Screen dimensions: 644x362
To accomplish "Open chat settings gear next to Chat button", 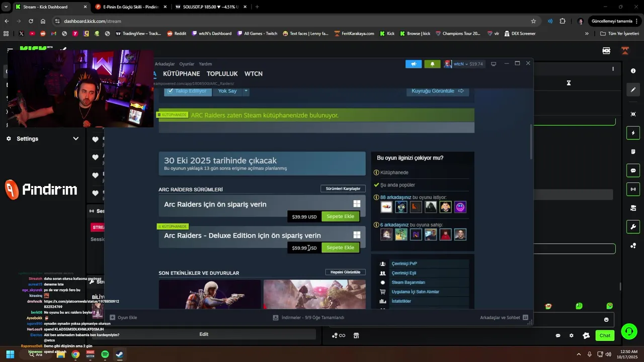I will (x=571, y=335).
